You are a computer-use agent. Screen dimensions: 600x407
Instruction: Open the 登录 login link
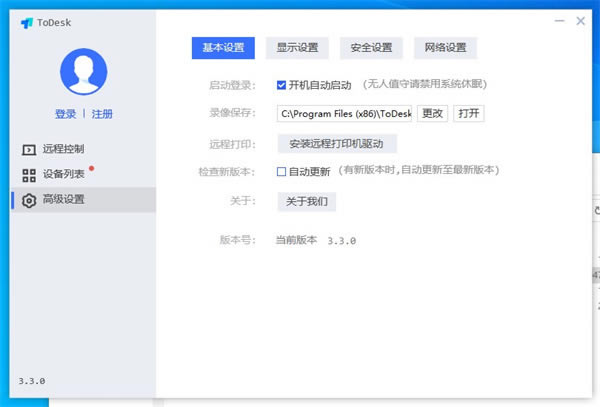click(65, 114)
